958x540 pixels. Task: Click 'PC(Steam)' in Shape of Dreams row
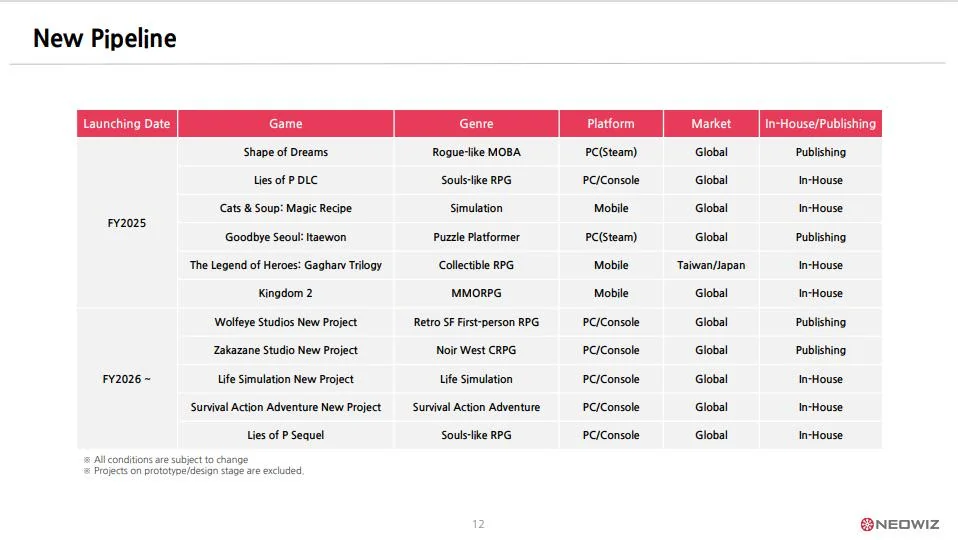pos(610,152)
